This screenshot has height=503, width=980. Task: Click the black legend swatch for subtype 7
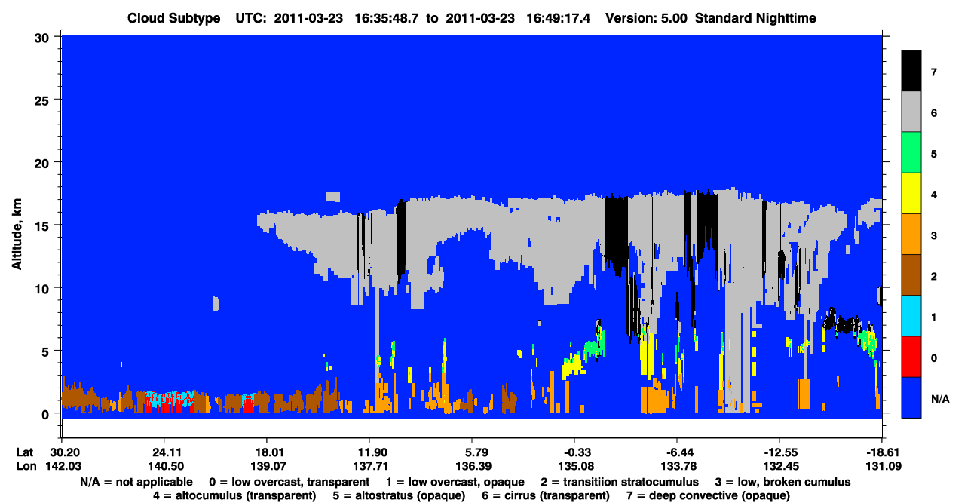coord(911,72)
